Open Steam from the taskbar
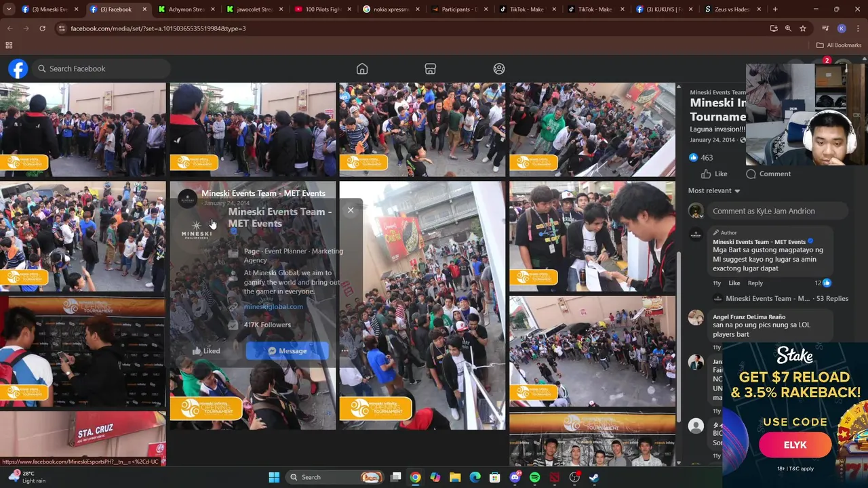Image resolution: width=868 pixels, height=488 pixels. click(x=594, y=477)
